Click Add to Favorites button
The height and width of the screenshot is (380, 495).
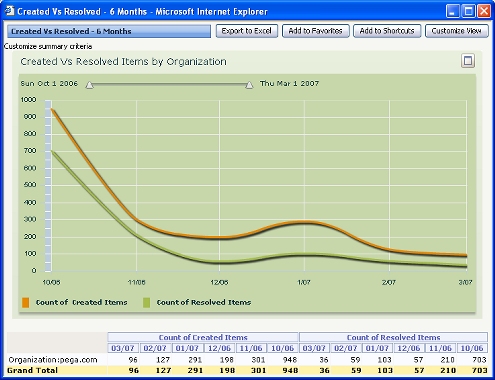click(316, 31)
